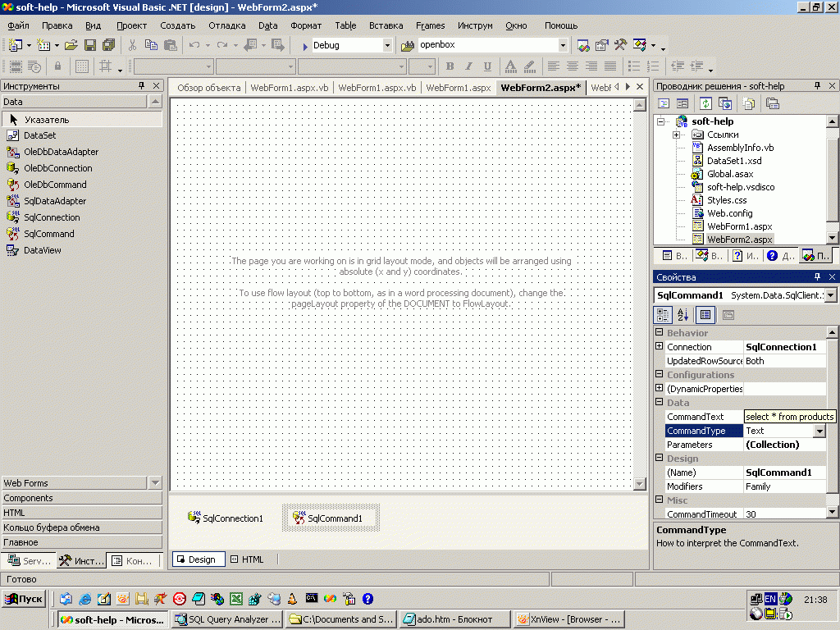Click the Undo arrow icon
Screen dimensions: 840x630
(x=194, y=46)
